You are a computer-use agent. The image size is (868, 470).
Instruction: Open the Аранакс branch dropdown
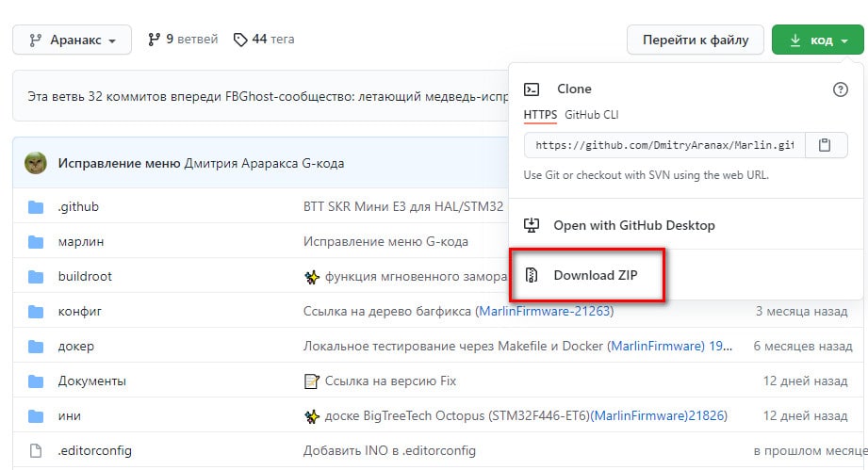click(72, 40)
